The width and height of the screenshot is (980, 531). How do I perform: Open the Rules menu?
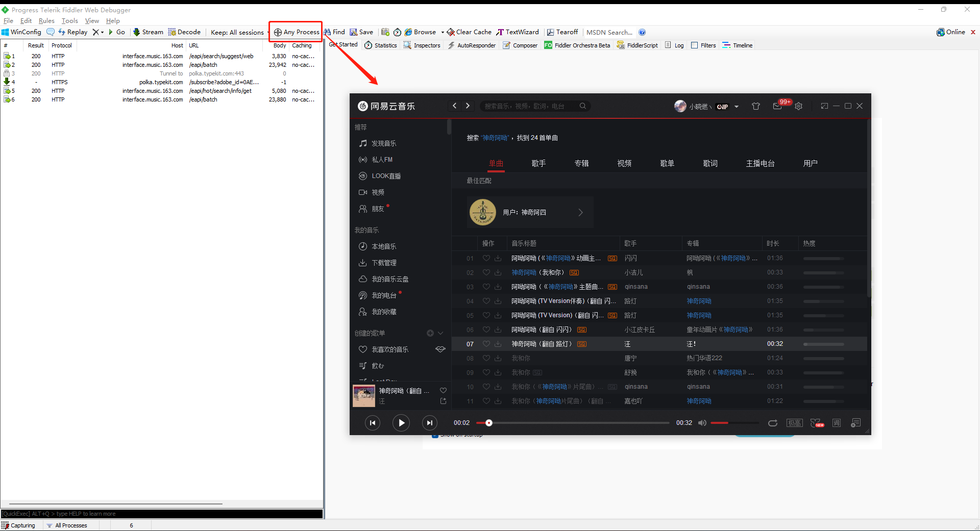click(46, 21)
